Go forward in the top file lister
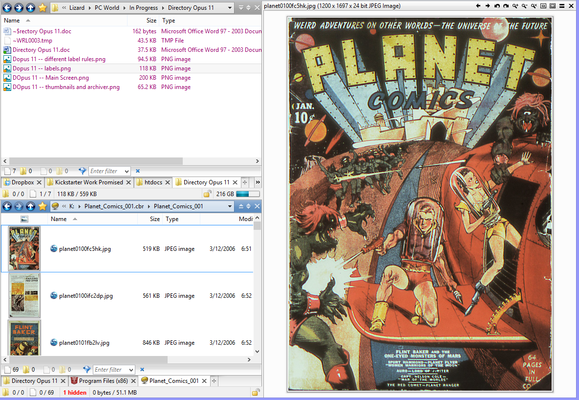The image size is (579, 400). coord(18,7)
